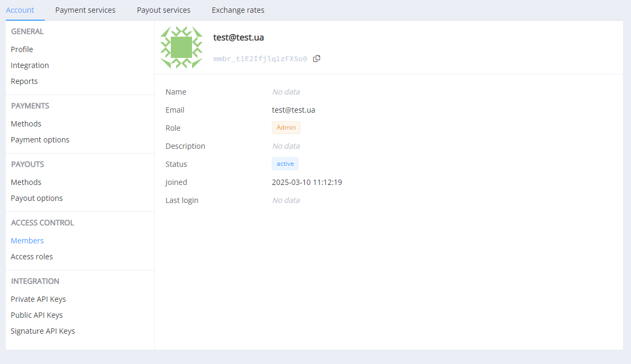Image resolution: width=631 pixels, height=364 pixels.
Task: Go to Payment options
Action: click(x=40, y=140)
